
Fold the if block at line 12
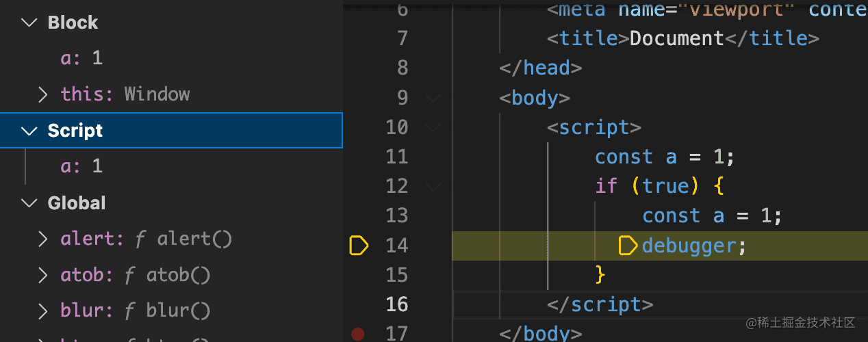433,186
